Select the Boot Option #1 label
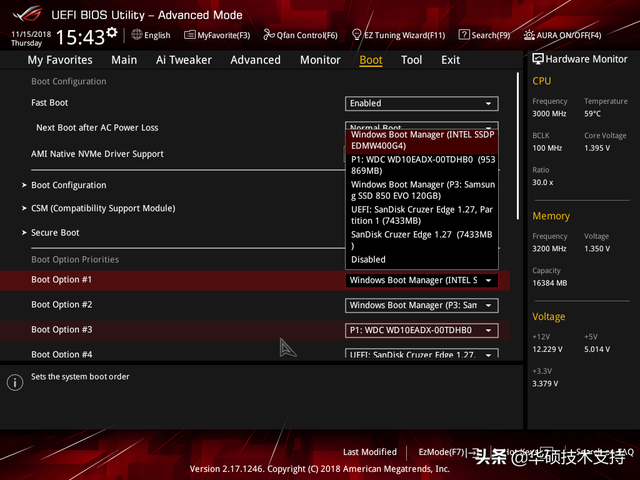This screenshot has width=640, height=480. pos(62,280)
